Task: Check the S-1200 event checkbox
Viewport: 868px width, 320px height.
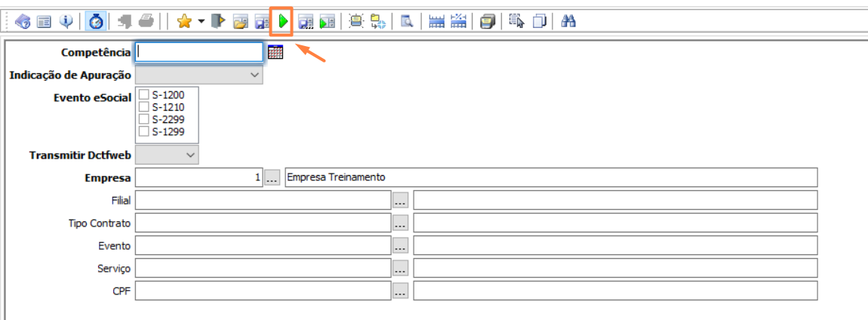Action: click(x=144, y=95)
